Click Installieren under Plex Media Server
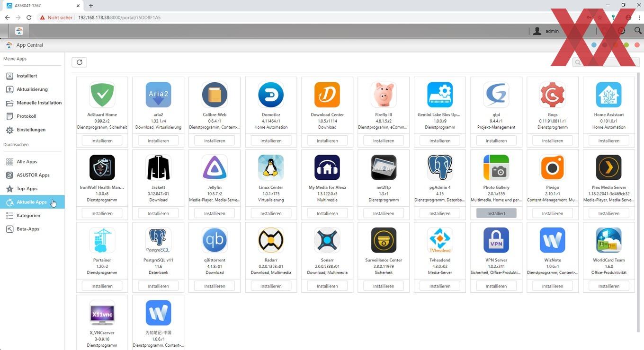This screenshot has width=644, height=350. (x=609, y=213)
